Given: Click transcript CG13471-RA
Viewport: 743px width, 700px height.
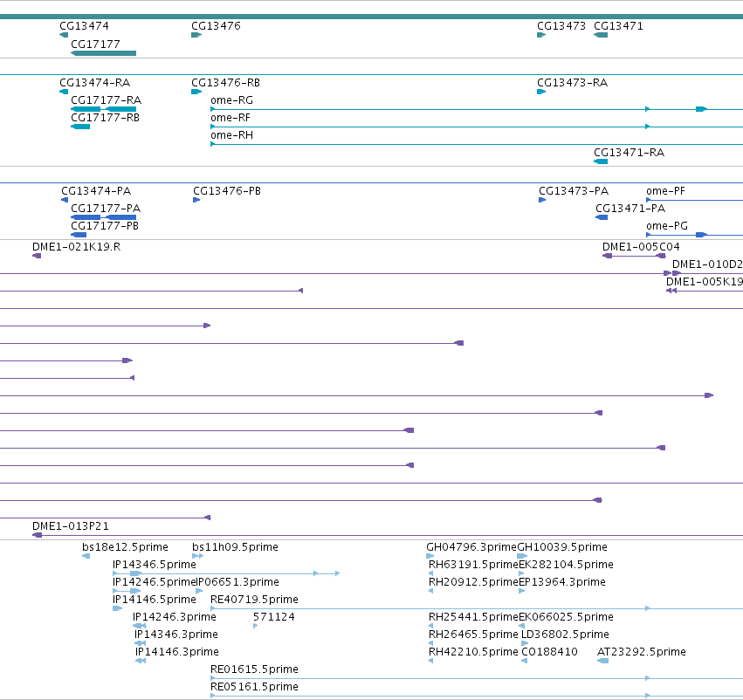Looking at the screenshot, I should pos(629,153).
